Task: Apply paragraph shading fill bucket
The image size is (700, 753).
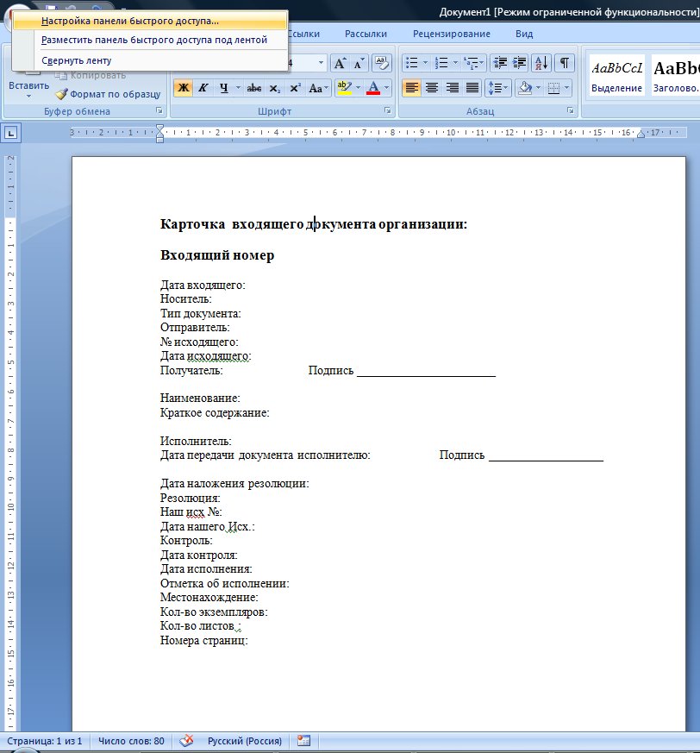Action: (x=525, y=88)
